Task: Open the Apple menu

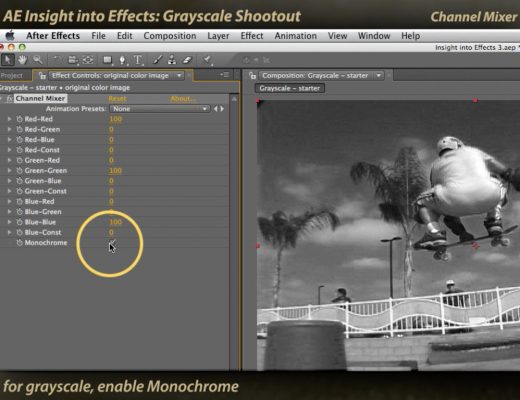Action: (10, 35)
